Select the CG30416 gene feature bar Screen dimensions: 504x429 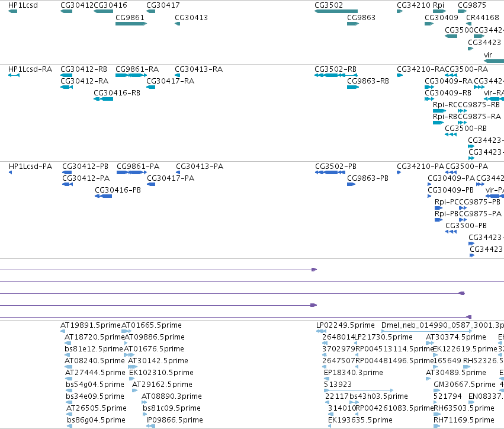click(x=103, y=11)
